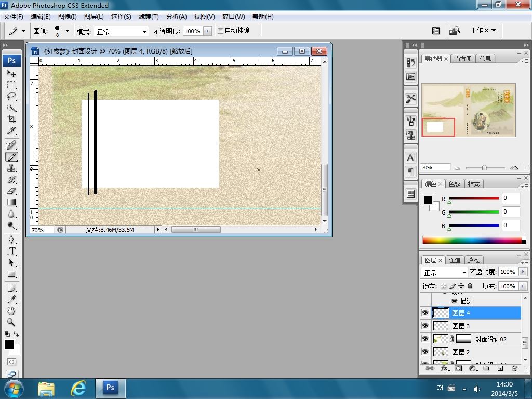
Task: Select the Dodge tool
Action: tap(11, 225)
